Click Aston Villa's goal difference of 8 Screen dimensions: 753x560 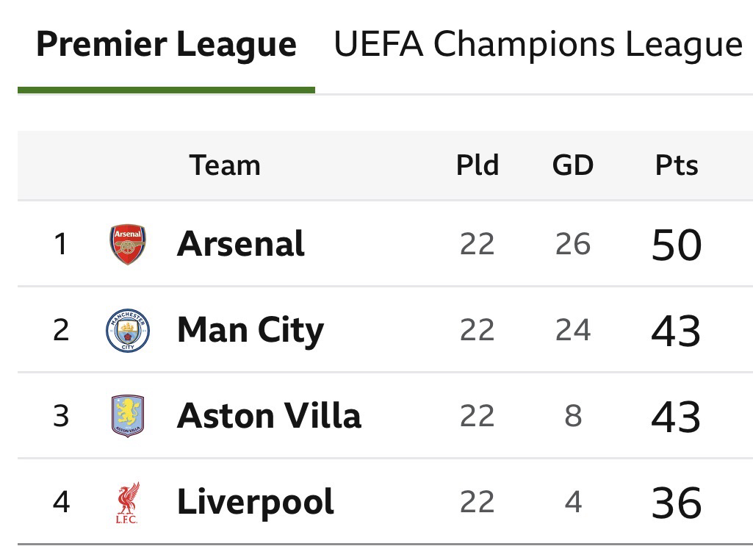573,417
